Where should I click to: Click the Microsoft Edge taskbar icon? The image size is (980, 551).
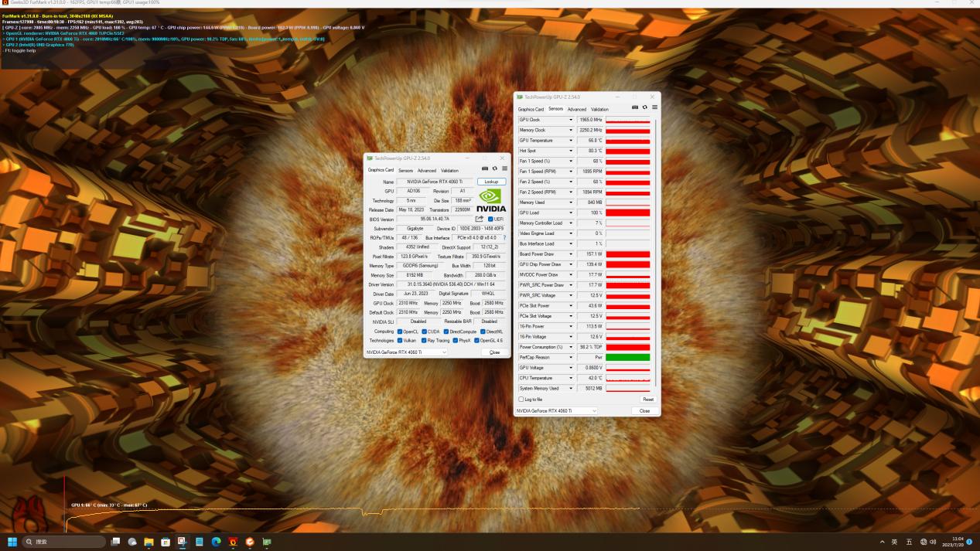217,542
